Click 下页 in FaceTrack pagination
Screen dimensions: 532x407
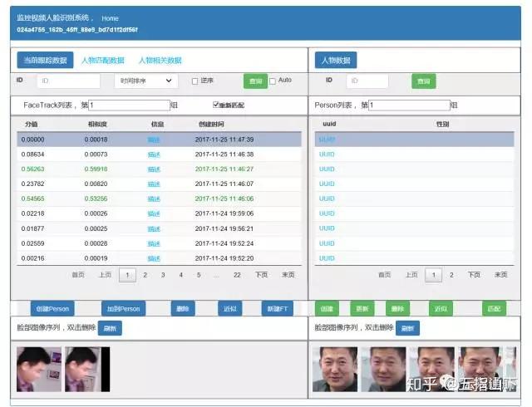(x=261, y=275)
